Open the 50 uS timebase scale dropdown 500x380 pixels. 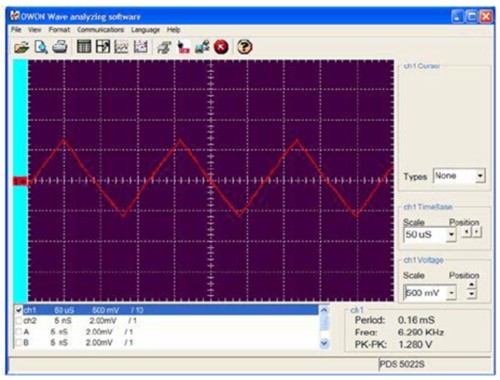pos(451,234)
